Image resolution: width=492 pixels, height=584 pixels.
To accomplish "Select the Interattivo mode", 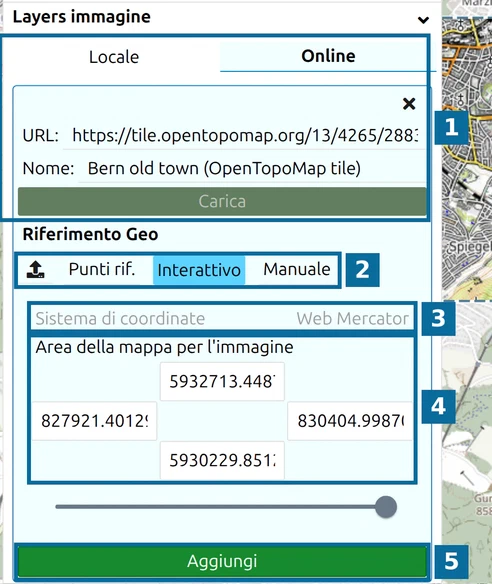I will pos(199,270).
